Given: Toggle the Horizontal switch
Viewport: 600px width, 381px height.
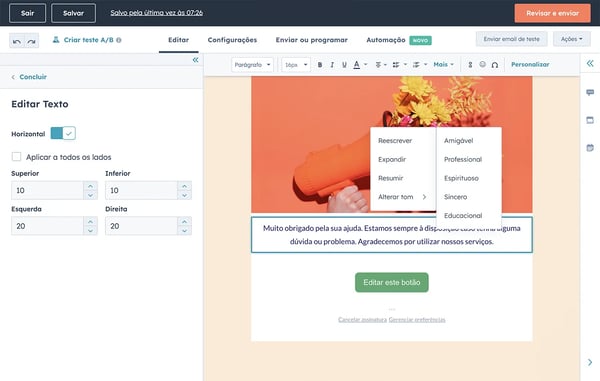Looking at the screenshot, I should tap(63, 133).
